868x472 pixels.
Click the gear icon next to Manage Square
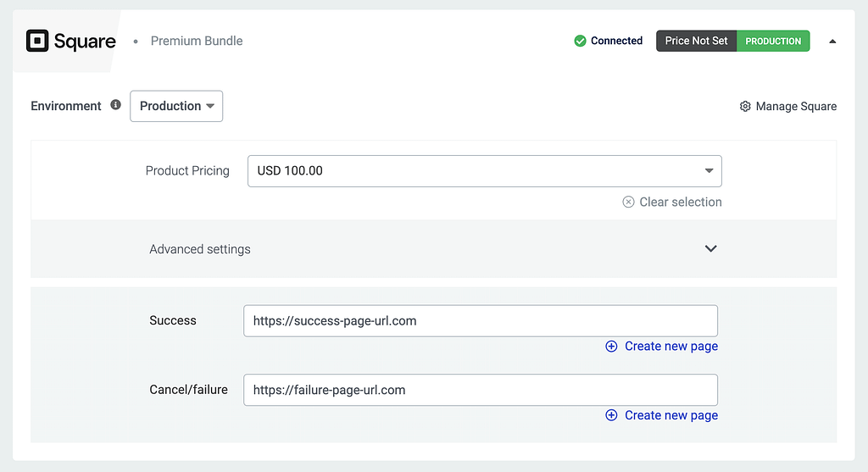pyautogui.click(x=745, y=107)
